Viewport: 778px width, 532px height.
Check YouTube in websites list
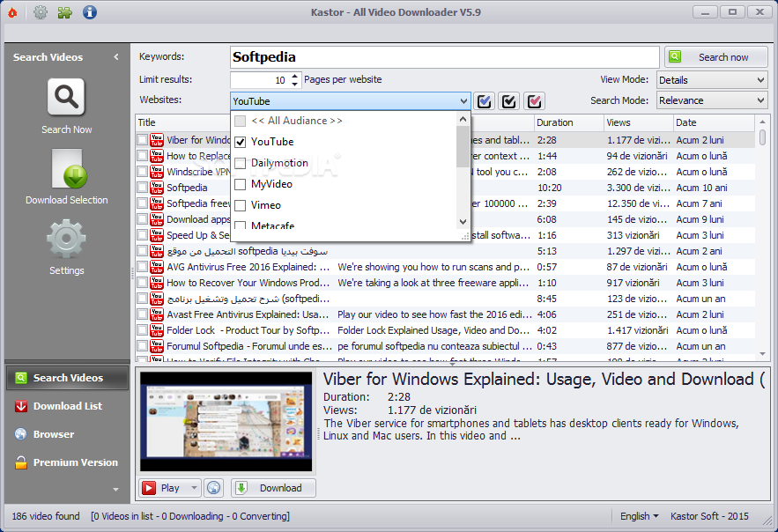click(x=241, y=142)
